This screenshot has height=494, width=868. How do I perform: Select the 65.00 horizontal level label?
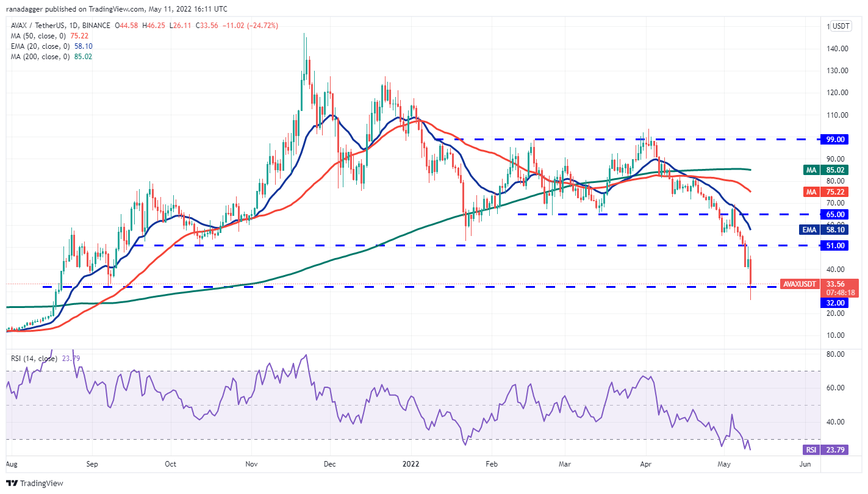point(834,215)
